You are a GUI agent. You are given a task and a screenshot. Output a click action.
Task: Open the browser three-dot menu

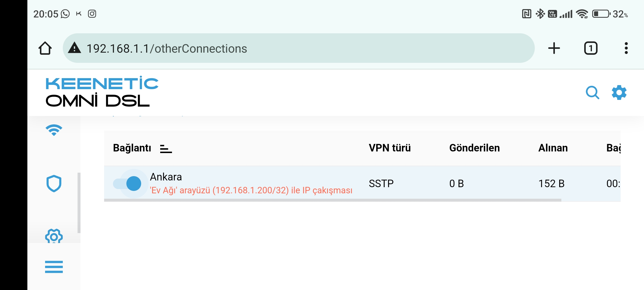coord(626,48)
